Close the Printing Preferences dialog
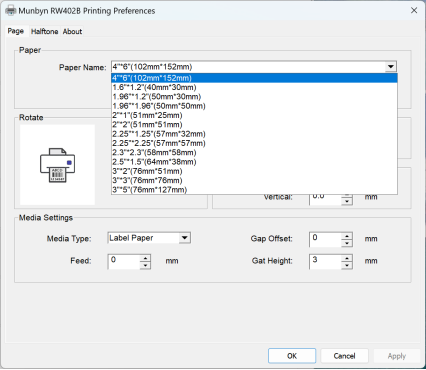Screen dimensions: 426x370 point(414,10)
